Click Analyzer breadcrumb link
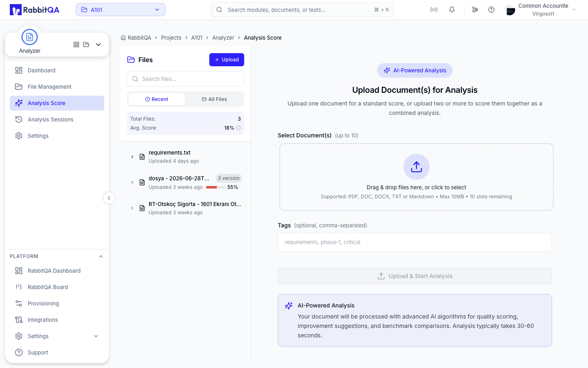The width and height of the screenshot is (588, 368). [223, 38]
